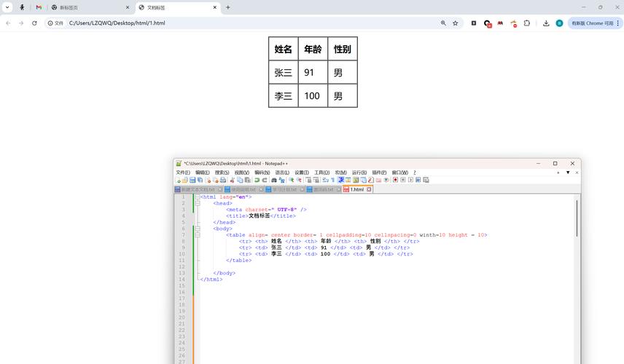624x364 pixels.
Task: Click the Undo arrow in Notepad++ toolbar
Action: (x=257, y=180)
